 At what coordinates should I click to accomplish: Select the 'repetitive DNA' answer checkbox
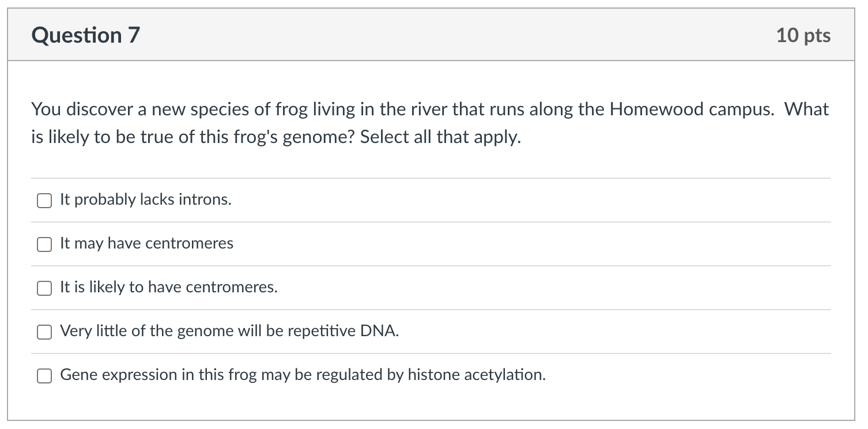44,332
